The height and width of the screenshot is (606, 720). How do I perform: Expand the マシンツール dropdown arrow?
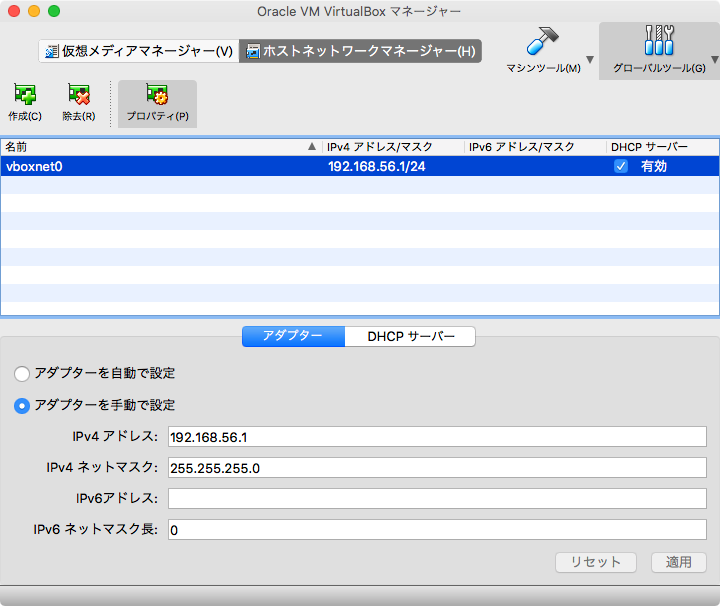tap(591, 60)
